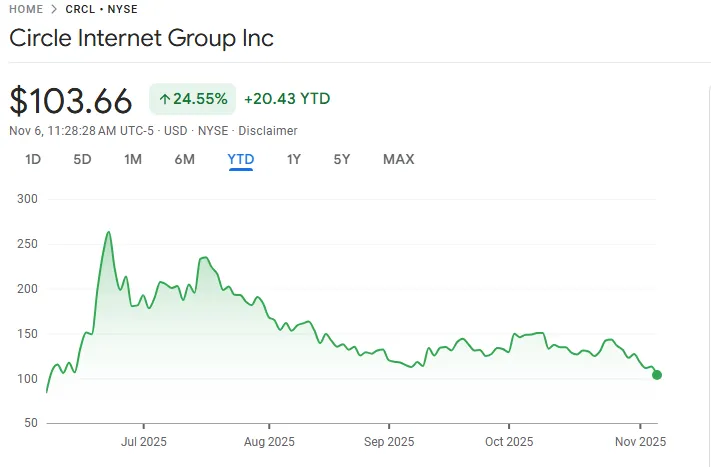Click the green up-arrow percent badge
The height and width of the screenshot is (467, 711).
click(192, 99)
